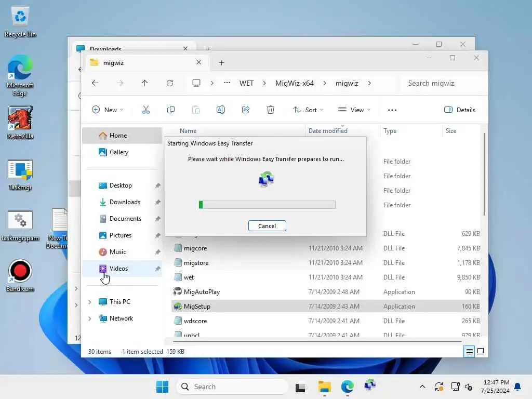Viewport: 532px width, 399px height.
Task: Open Pictures quick access folder
Action: tap(122, 235)
